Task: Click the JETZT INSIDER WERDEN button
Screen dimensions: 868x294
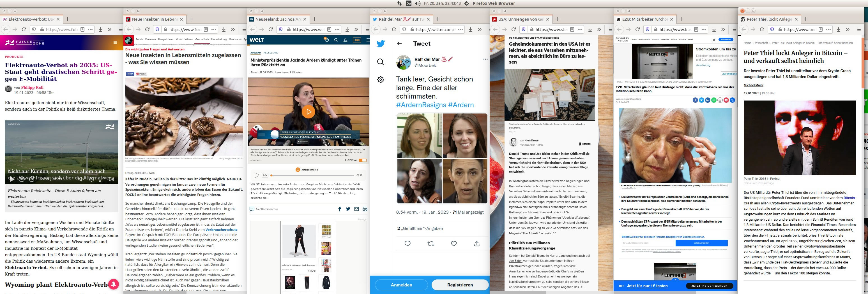Action: coord(709,286)
